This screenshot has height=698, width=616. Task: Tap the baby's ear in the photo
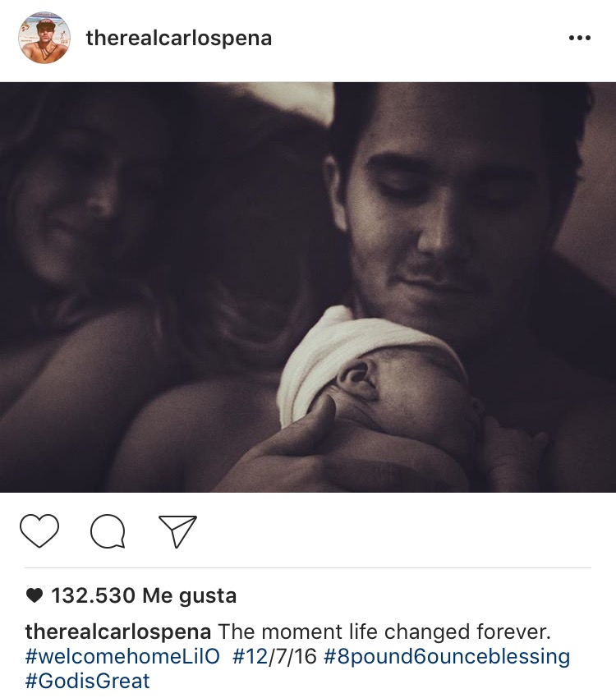(x=357, y=380)
